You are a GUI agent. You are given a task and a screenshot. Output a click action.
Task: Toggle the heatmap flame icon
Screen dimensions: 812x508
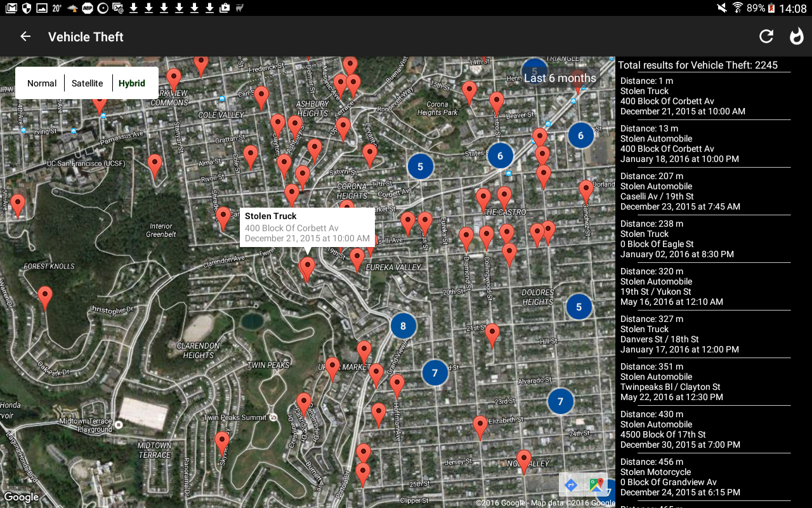coord(796,37)
